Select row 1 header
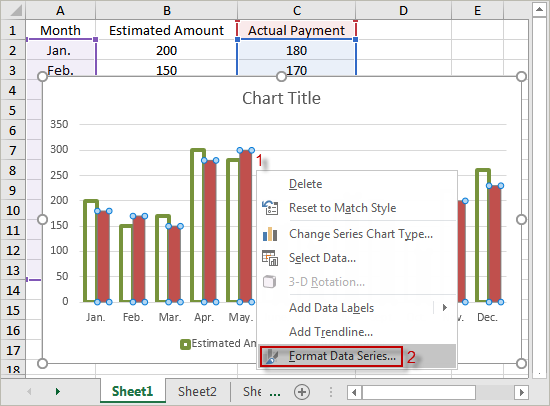 (13, 30)
